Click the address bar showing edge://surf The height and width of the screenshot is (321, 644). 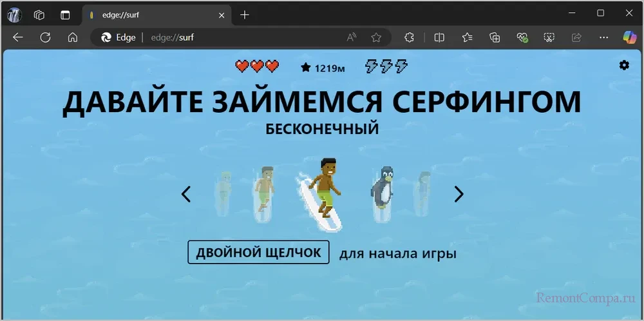coord(245,37)
